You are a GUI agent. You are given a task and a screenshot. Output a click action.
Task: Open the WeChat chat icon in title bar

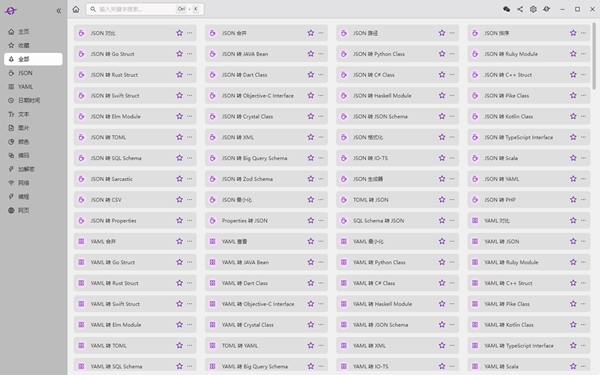(506, 9)
